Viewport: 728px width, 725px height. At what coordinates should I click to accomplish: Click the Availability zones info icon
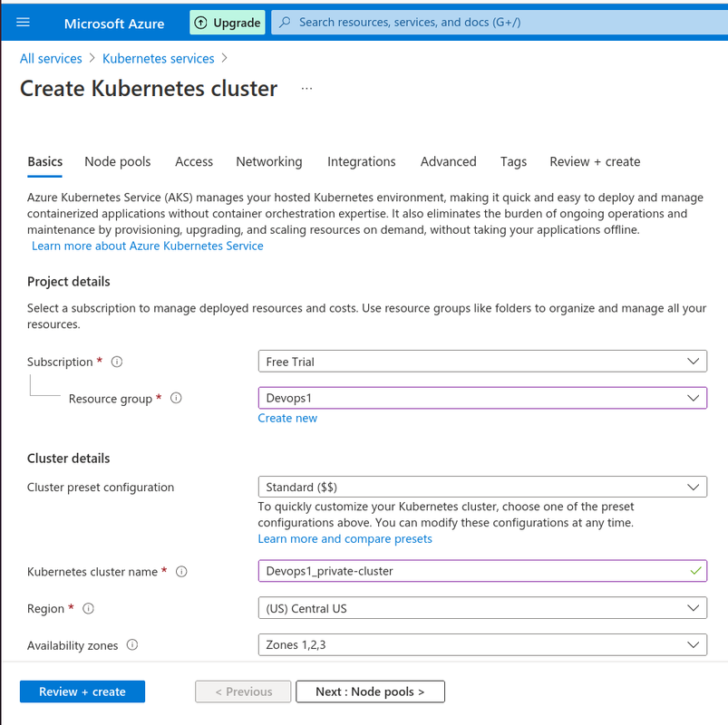(132, 644)
